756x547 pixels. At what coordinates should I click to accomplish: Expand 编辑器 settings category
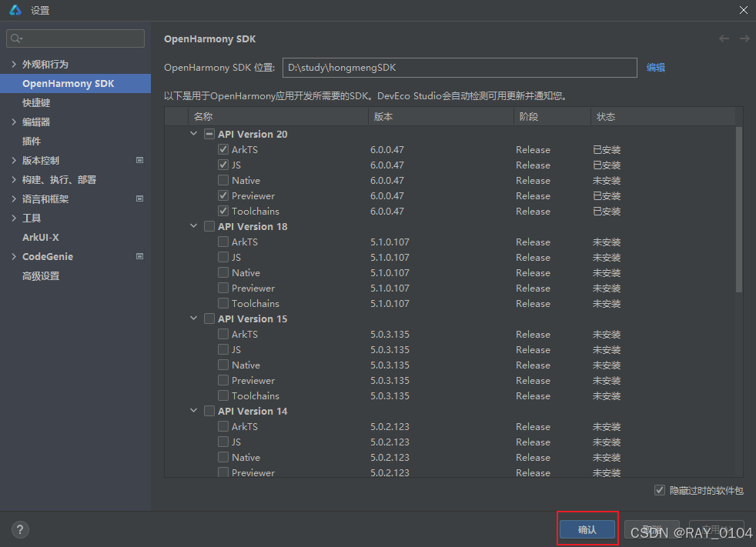(14, 122)
